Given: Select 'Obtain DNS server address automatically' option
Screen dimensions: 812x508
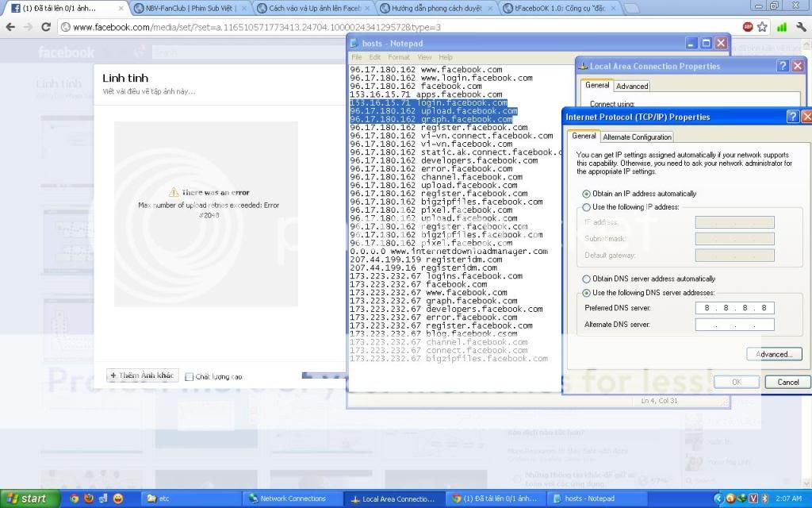Looking at the screenshot, I should point(587,279).
